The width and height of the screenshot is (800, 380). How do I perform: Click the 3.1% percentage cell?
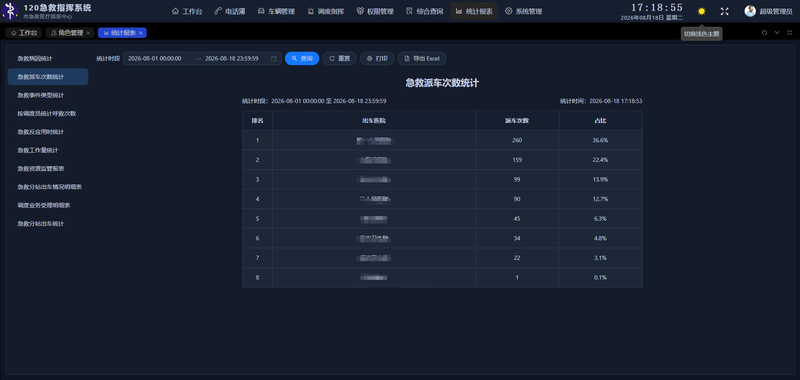601,258
